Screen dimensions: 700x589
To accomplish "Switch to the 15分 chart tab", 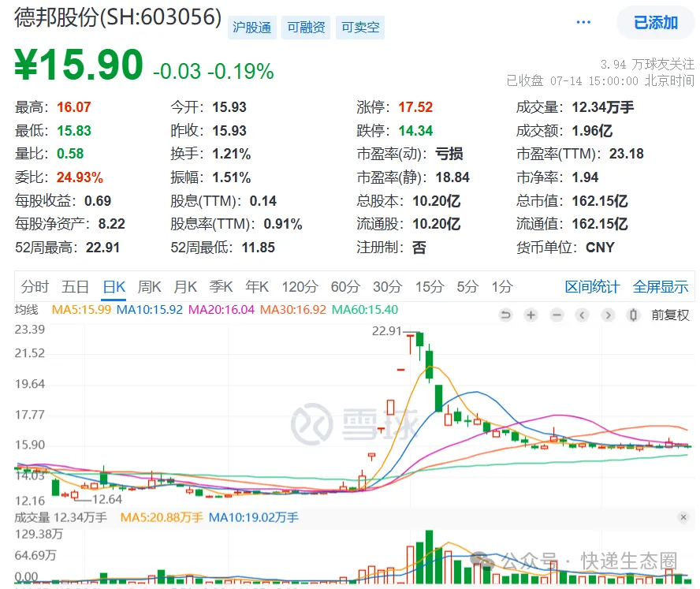I will click(430, 287).
